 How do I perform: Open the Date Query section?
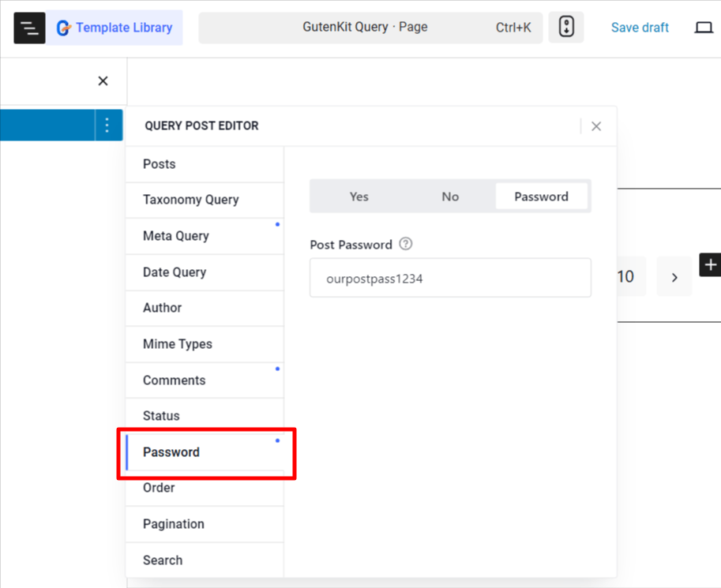coord(175,272)
